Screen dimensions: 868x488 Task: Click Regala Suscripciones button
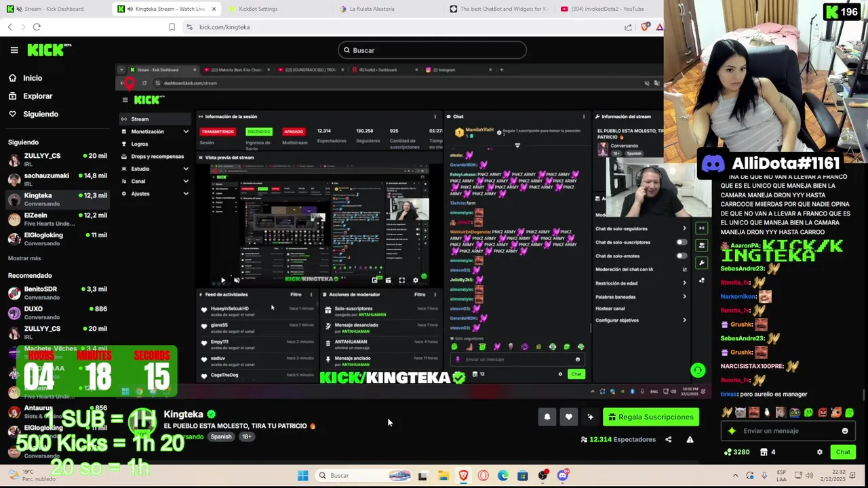(x=651, y=417)
